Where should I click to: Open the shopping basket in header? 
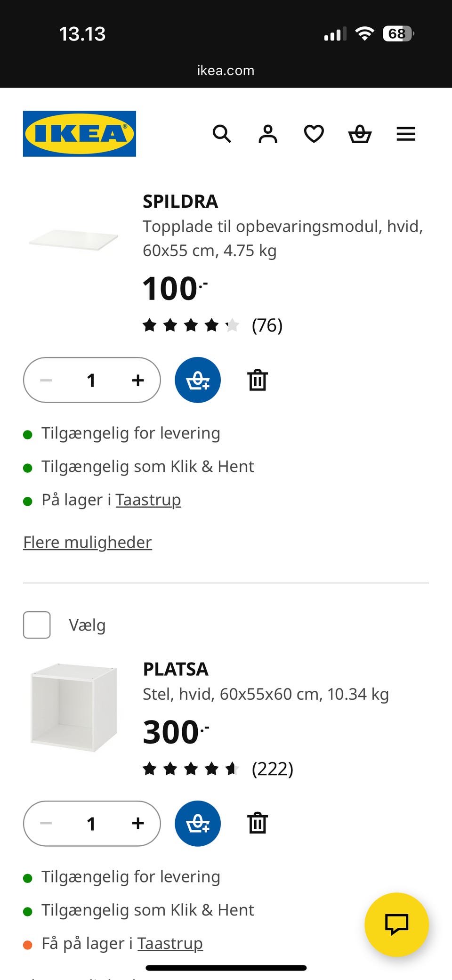360,134
